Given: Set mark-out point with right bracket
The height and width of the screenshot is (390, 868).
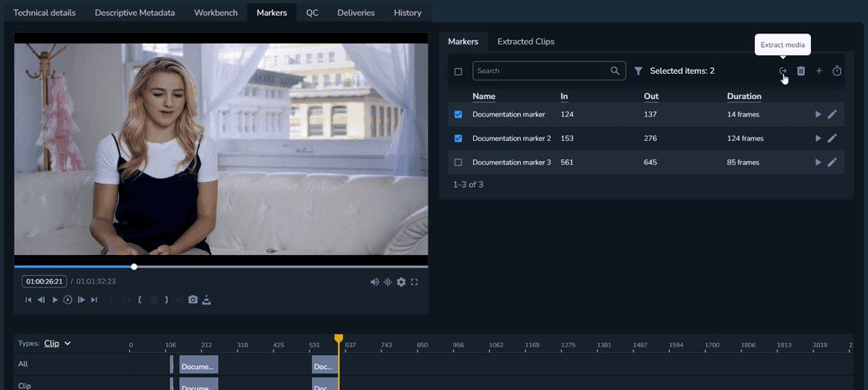Looking at the screenshot, I should pyautogui.click(x=166, y=299).
